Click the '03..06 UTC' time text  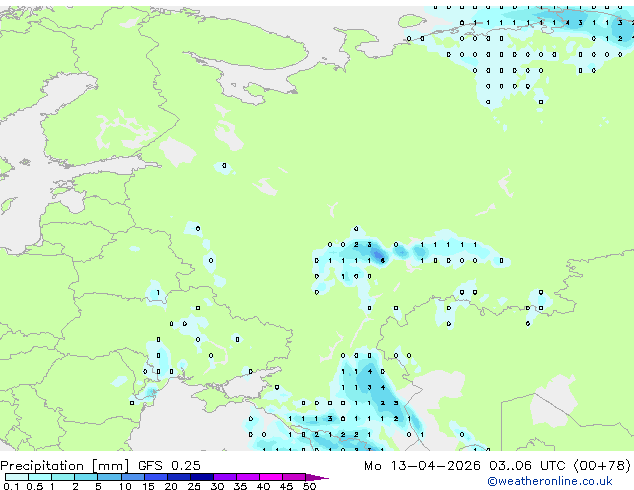click(527, 466)
